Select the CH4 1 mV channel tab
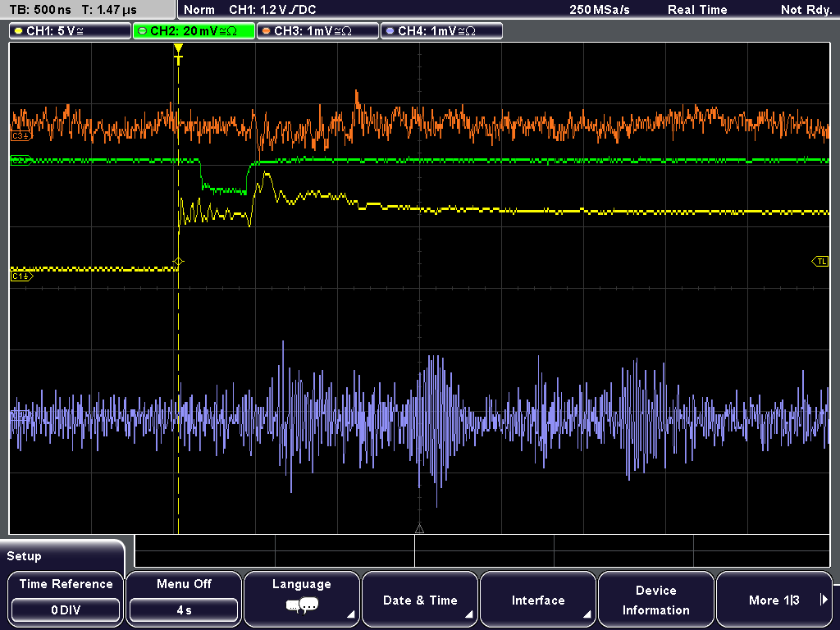Image resolution: width=840 pixels, height=630 pixels. click(441, 31)
